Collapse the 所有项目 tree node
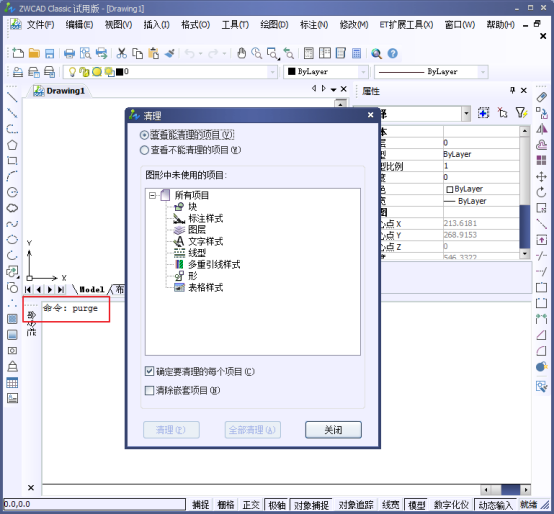 (152, 195)
